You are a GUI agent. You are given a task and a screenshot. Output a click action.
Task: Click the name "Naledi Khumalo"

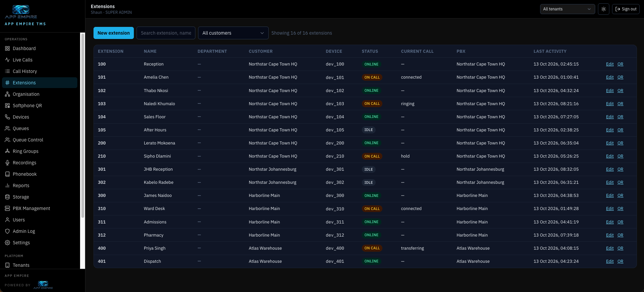click(159, 104)
